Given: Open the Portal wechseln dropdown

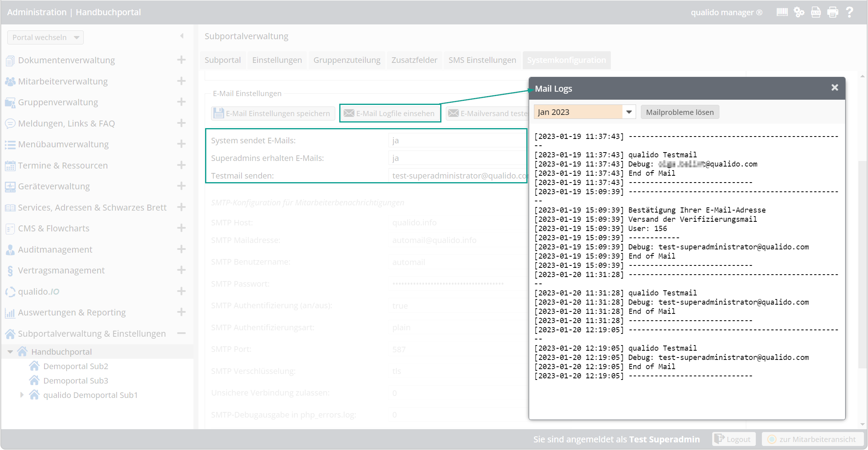Looking at the screenshot, I should point(45,37).
